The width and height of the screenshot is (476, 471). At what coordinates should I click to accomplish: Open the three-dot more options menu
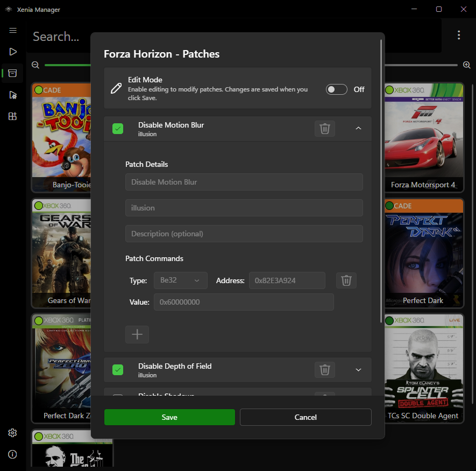459,35
